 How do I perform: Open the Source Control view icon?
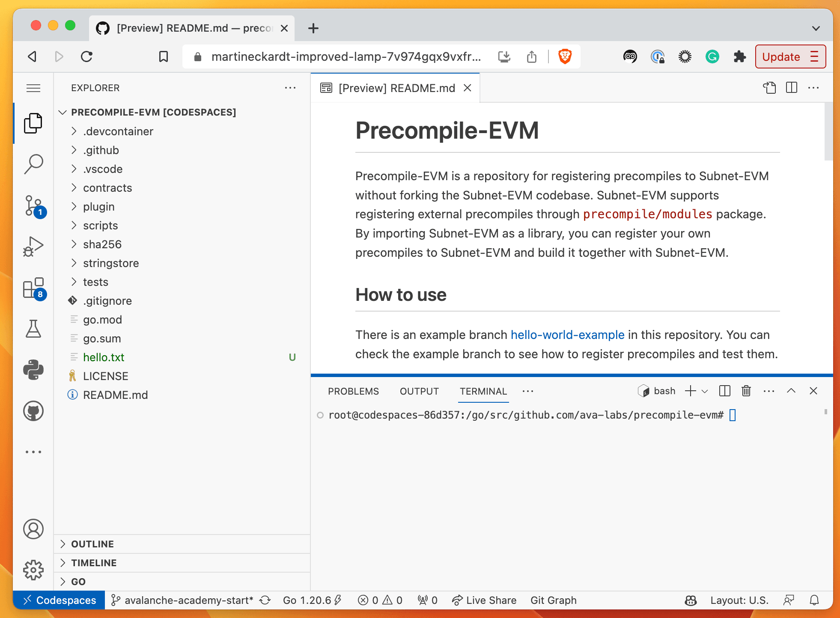point(33,206)
